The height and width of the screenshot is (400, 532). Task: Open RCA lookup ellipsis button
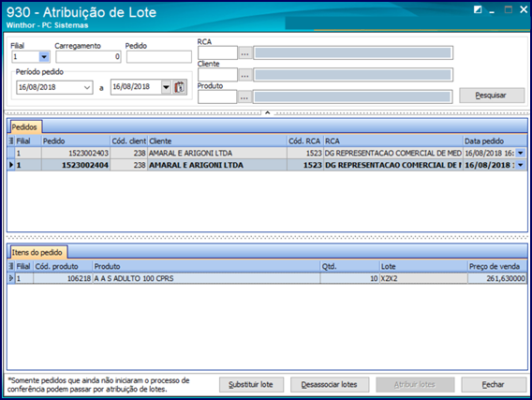coord(245,53)
